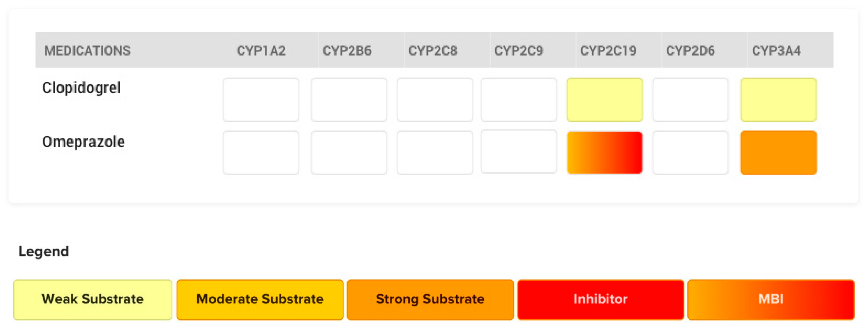868x332 pixels.
Task: Click the empty Omeprazole CYP2D6 cell
Action: click(690, 153)
